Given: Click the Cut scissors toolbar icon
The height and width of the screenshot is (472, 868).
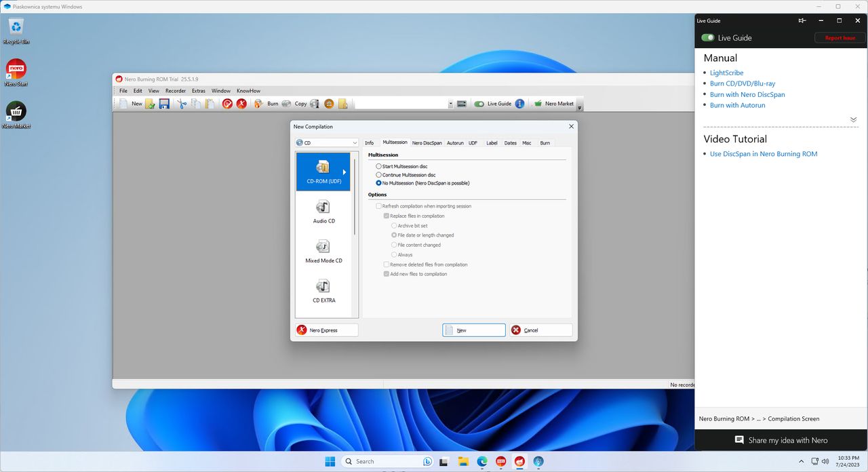Looking at the screenshot, I should [182, 104].
